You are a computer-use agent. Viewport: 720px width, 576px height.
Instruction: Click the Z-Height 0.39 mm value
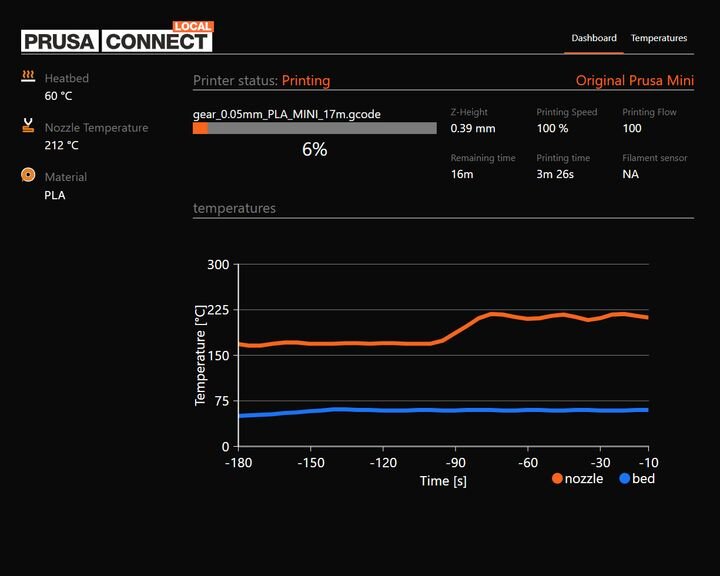(473, 128)
